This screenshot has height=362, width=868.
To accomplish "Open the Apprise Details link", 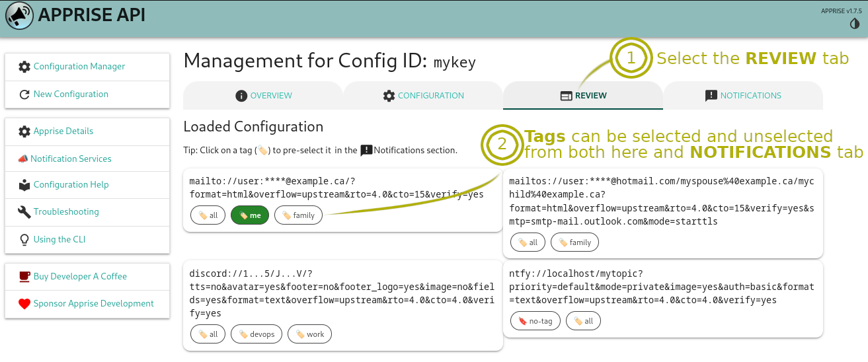I will [63, 131].
